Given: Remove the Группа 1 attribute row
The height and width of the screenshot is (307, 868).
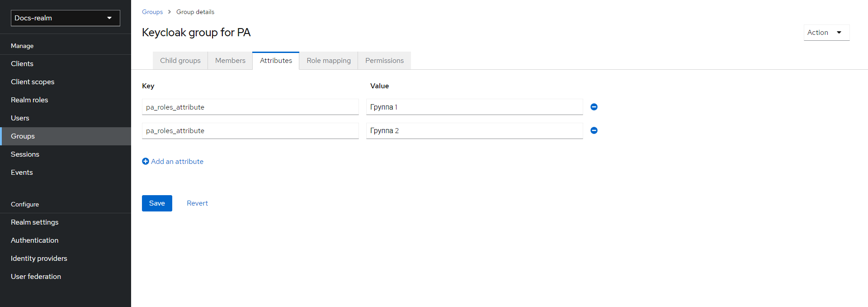Looking at the screenshot, I should (594, 107).
